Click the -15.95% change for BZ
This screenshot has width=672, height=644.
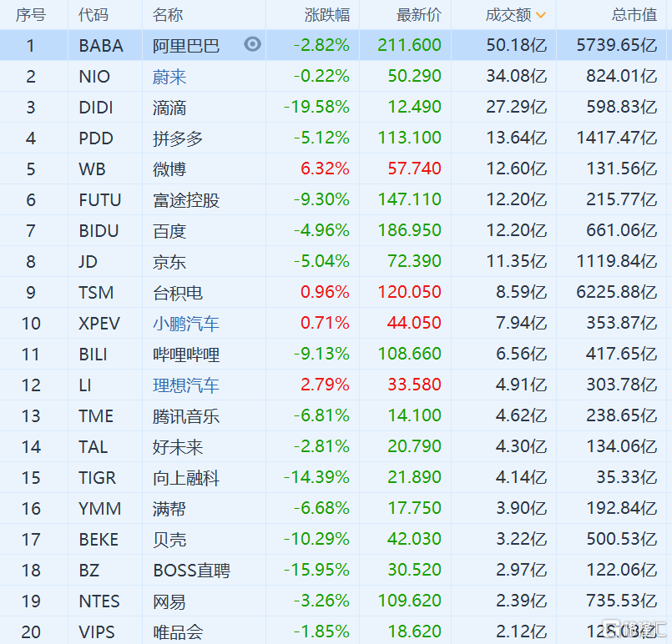(x=316, y=569)
